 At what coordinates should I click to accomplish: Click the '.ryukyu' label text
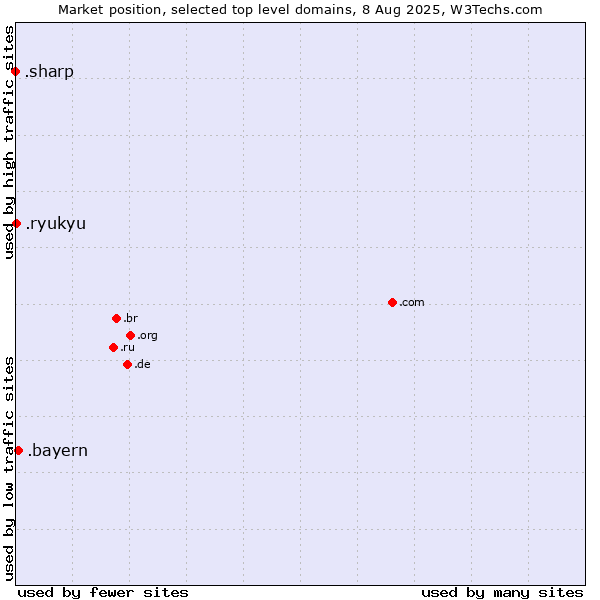[56, 224]
